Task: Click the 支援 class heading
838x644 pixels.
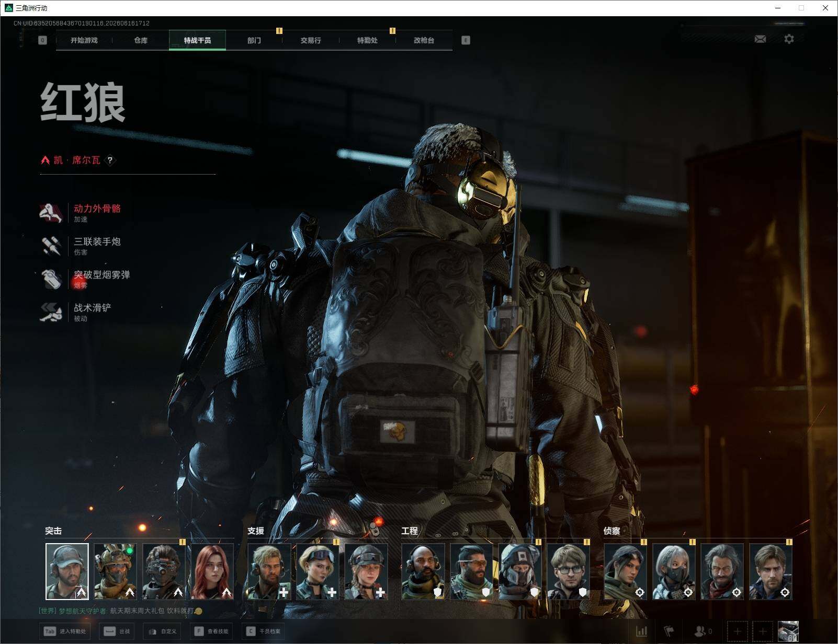Action: [x=256, y=531]
